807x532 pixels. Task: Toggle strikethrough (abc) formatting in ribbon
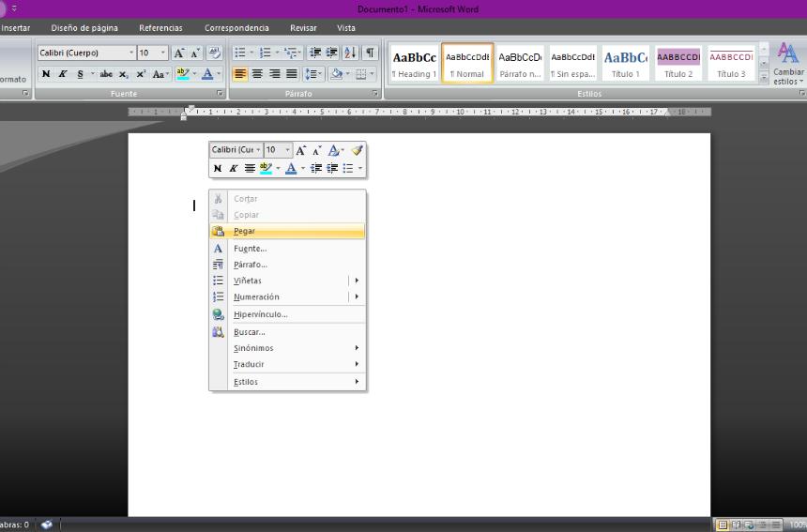click(106, 74)
